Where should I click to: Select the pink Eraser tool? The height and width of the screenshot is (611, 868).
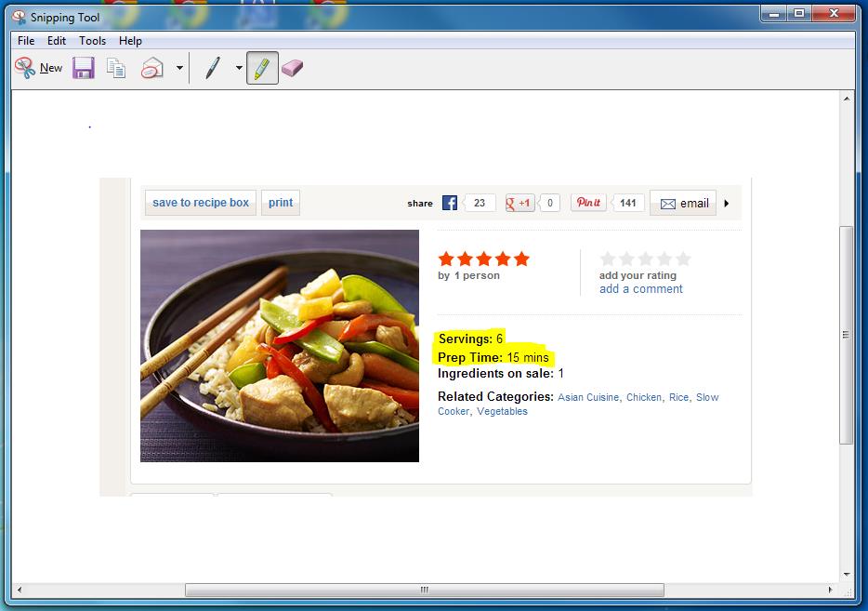pos(293,68)
